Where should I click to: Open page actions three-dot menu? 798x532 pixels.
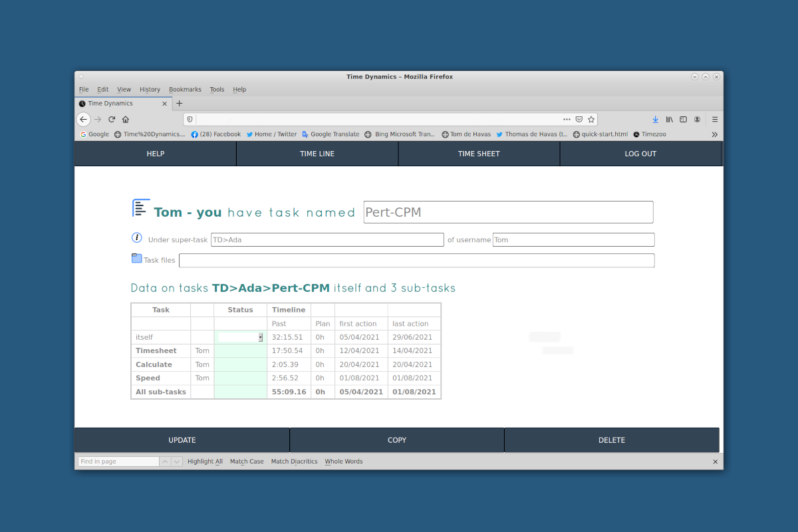[567, 119]
